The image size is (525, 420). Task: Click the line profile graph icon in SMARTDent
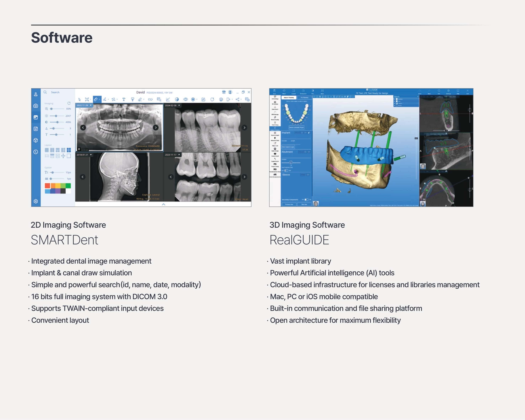[168, 100]
